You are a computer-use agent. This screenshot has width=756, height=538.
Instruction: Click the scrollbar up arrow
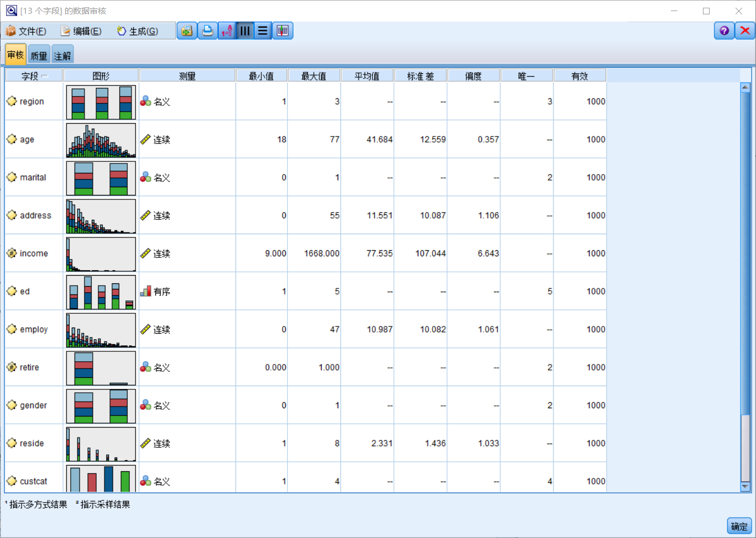point(745,87)
